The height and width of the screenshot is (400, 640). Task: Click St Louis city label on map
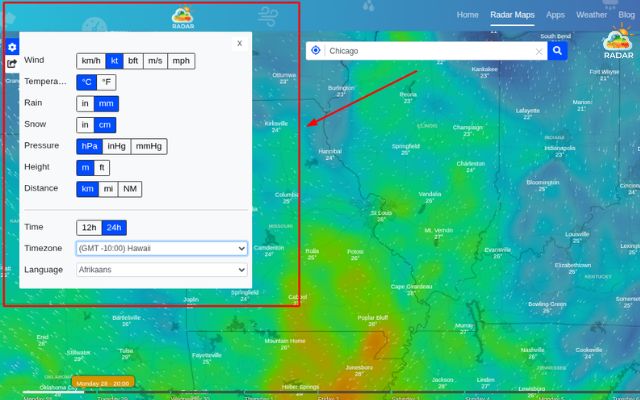pos(381,213)
